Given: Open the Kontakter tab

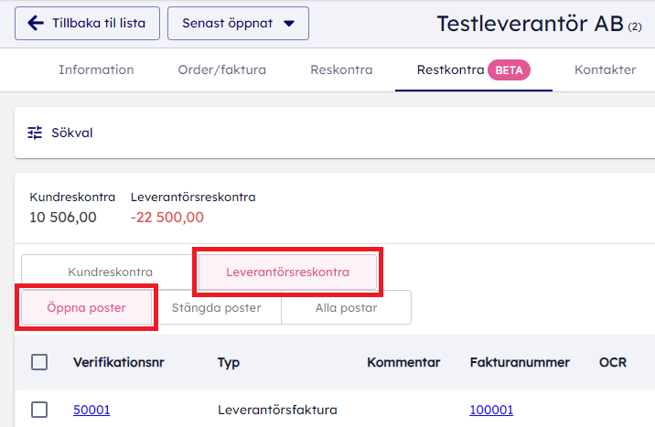Looking at the screenshot, I should pyautogui.click(x=605, y=70).
